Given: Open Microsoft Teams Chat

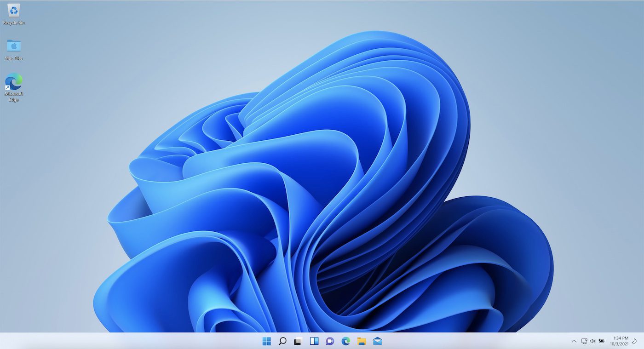Looking at the screenshot, I should coord(330,341).
